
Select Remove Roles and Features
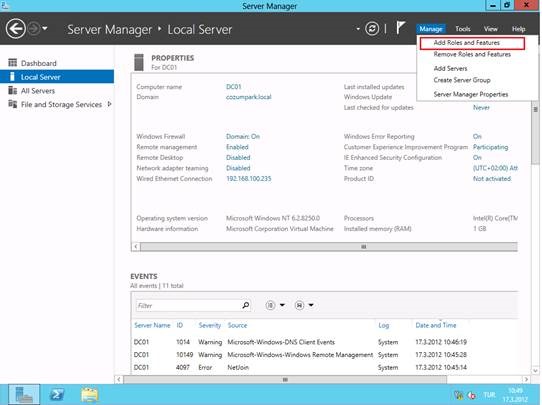[x=472, y=54]
